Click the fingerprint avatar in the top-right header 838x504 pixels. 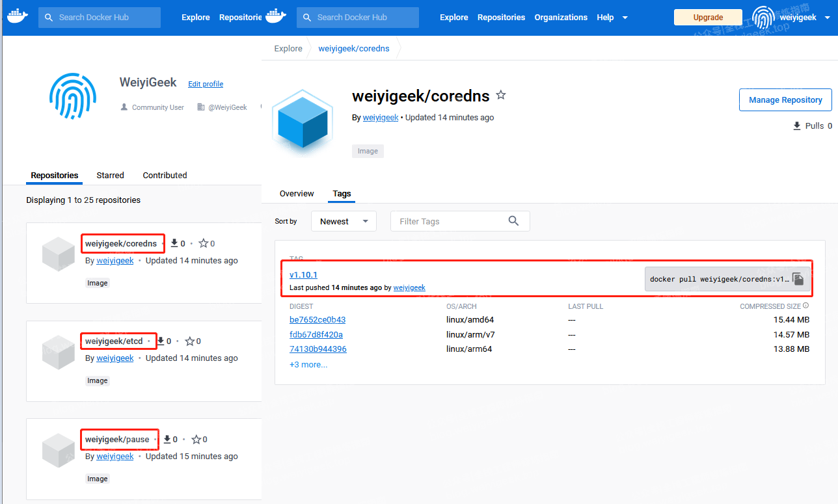tap(764, 18)
